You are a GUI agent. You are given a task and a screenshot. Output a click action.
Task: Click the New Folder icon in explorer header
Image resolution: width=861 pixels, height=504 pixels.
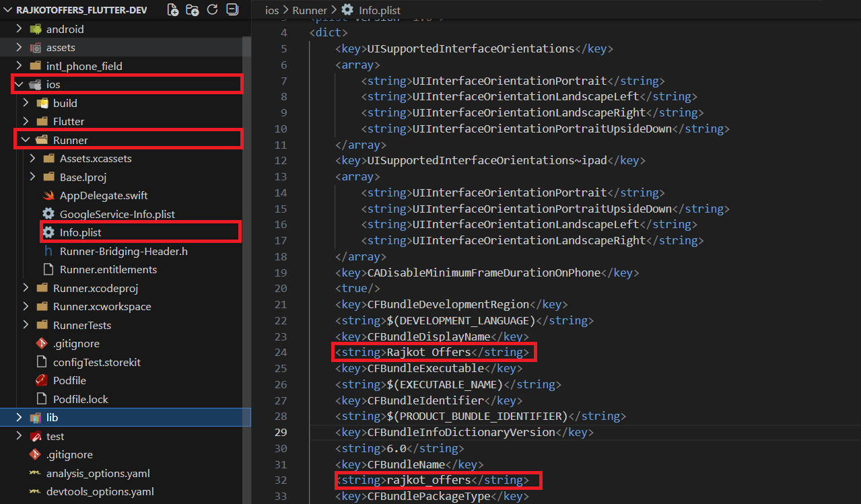click(193, 10)
